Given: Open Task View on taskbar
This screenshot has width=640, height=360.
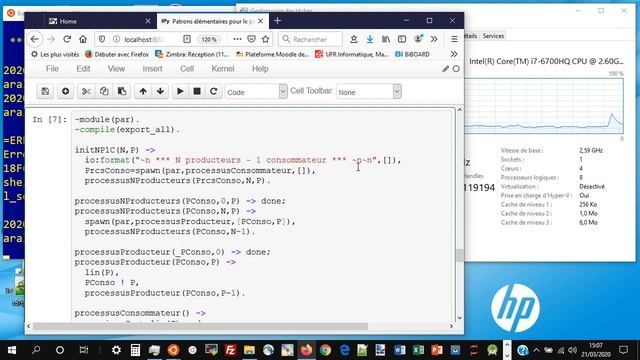Looking at the screenshot, I should (x=84, y=350).
